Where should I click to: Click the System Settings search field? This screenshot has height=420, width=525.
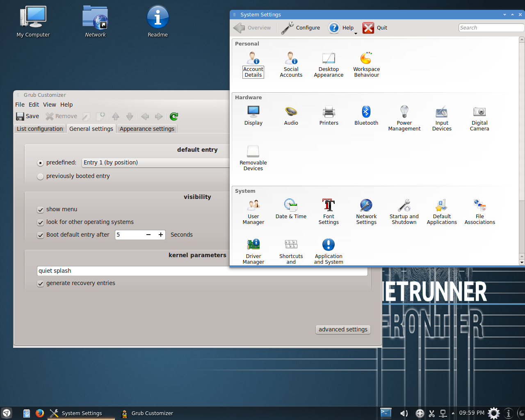click(491, 27)
